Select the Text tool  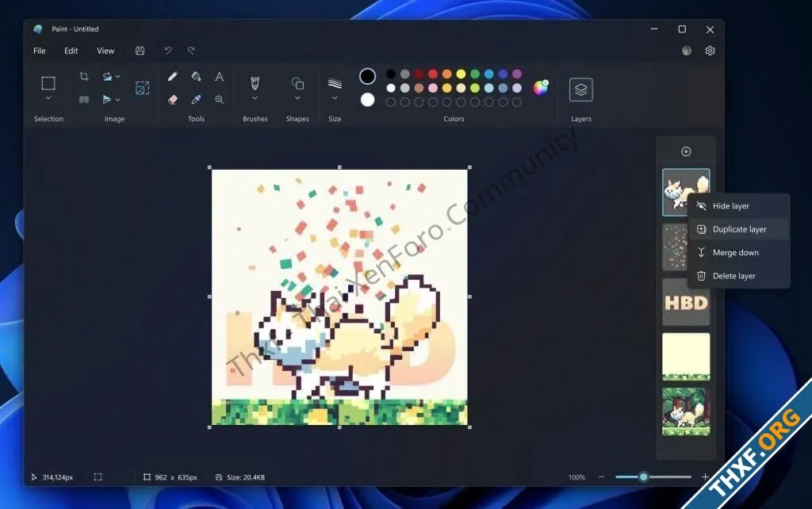point(220,77)
